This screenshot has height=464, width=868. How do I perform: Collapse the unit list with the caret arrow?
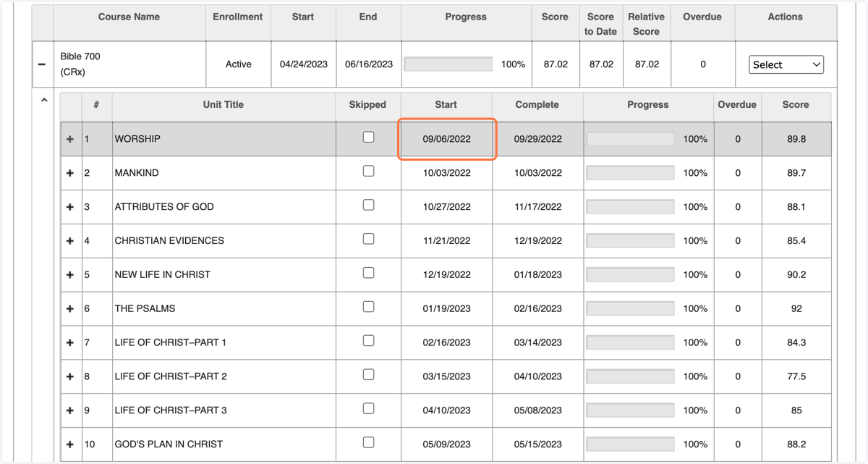44,101
